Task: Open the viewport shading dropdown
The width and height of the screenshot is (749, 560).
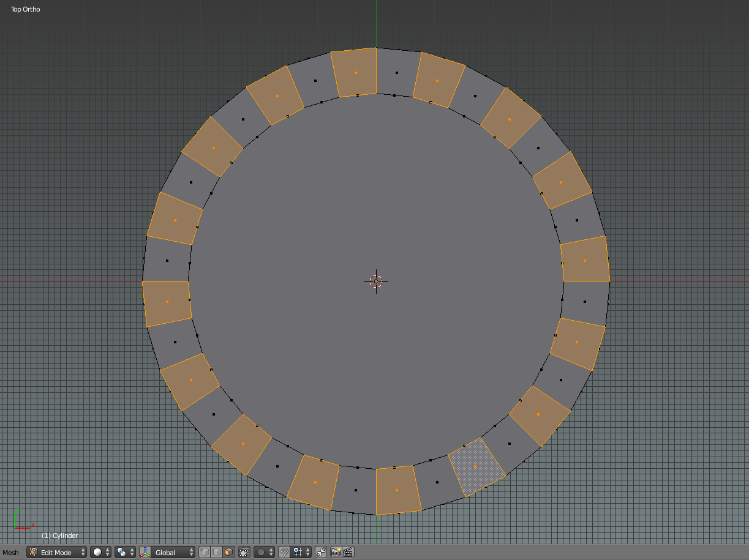Action: pyautogui.click(x=101, y=552)
